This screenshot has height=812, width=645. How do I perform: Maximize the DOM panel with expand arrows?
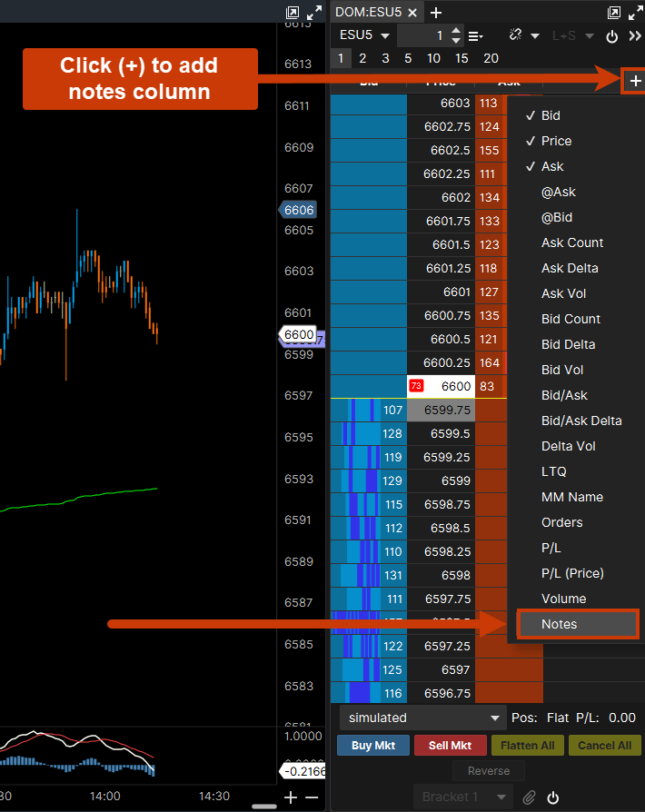[634, 13]
